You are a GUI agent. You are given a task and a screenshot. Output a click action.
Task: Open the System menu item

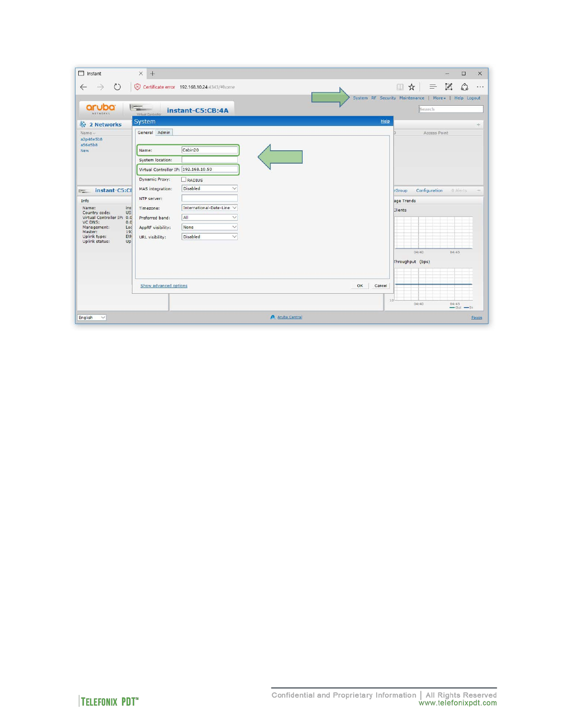(360, 98)
